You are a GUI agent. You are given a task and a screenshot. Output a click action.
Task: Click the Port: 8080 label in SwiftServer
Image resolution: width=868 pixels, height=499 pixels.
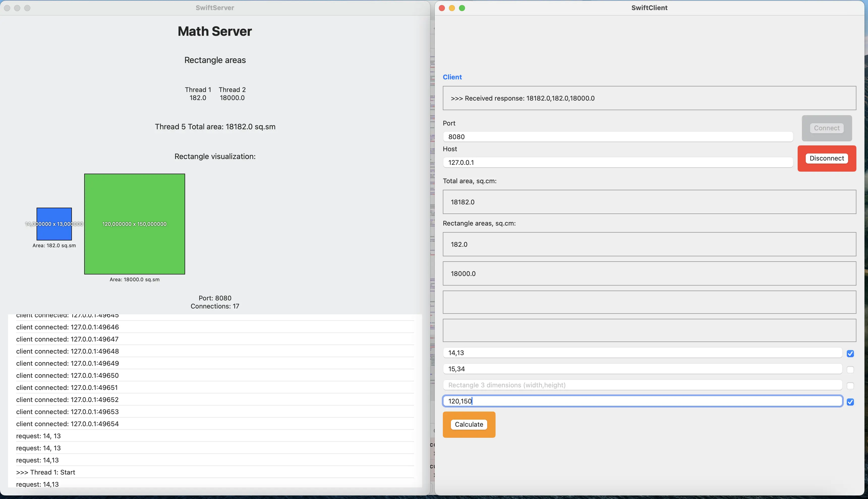[215, 298]
